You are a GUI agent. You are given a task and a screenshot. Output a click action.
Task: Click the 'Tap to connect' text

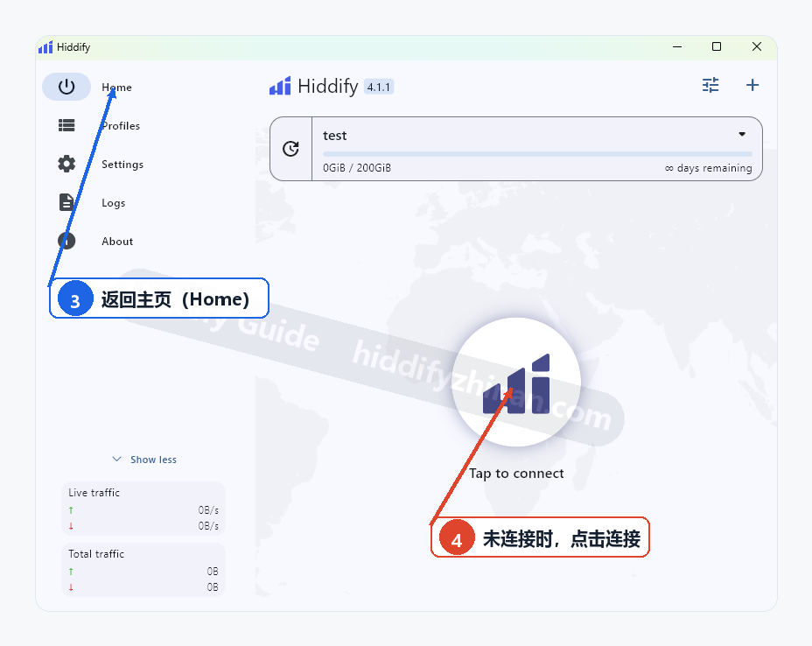pos(516,474)
